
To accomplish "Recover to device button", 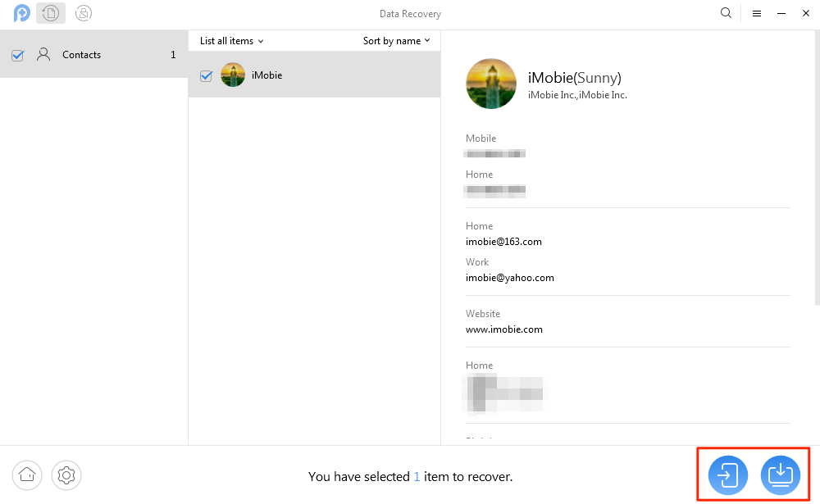I will pyautogui.click(x=728, y=475).
